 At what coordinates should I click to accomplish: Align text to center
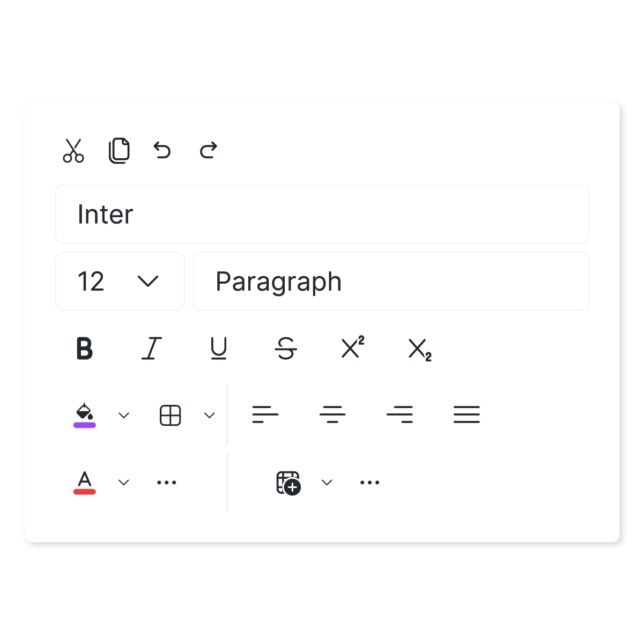click(x=332, y=414)
